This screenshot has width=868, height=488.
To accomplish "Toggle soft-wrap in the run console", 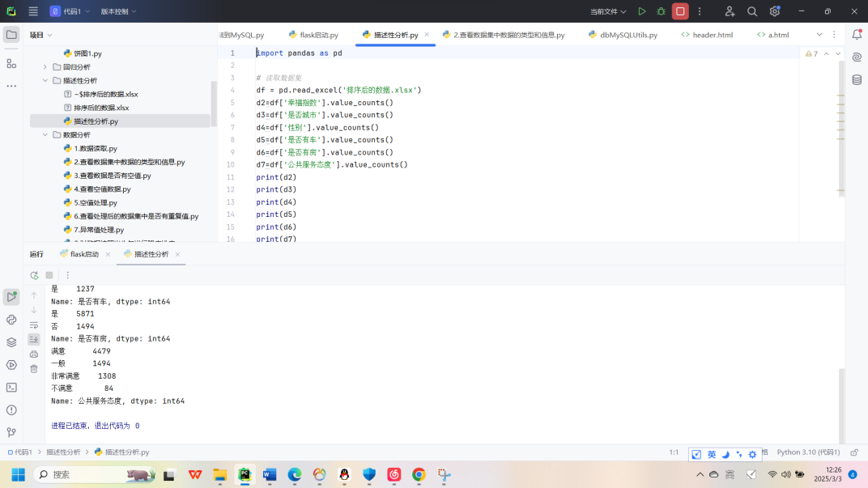I will pos(34,325).
